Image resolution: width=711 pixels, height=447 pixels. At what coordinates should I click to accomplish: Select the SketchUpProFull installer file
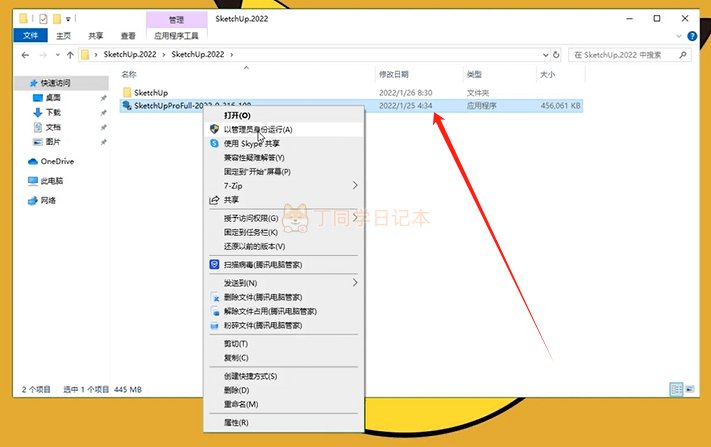click(x=351, y=106)
